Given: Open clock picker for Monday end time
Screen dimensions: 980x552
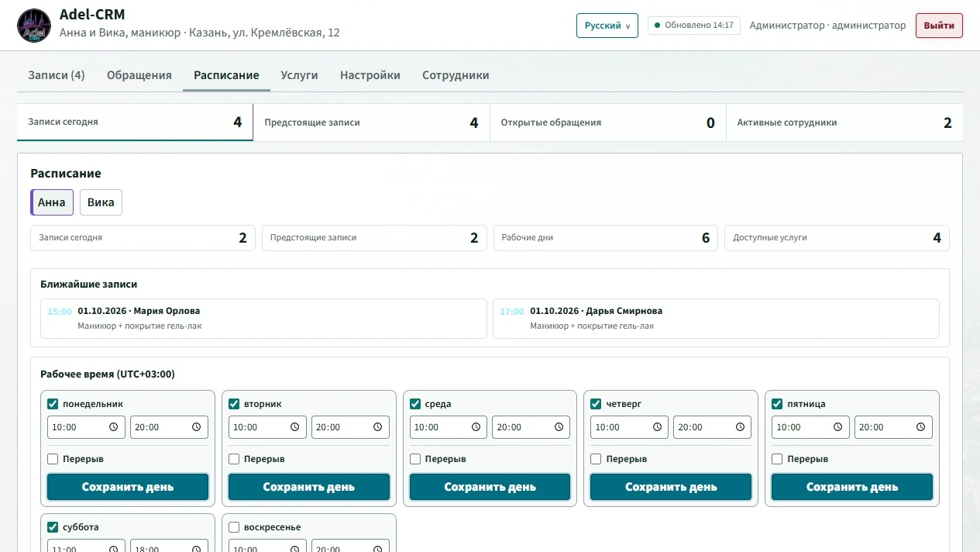Looking at the screenshot, I should (196, 427).
